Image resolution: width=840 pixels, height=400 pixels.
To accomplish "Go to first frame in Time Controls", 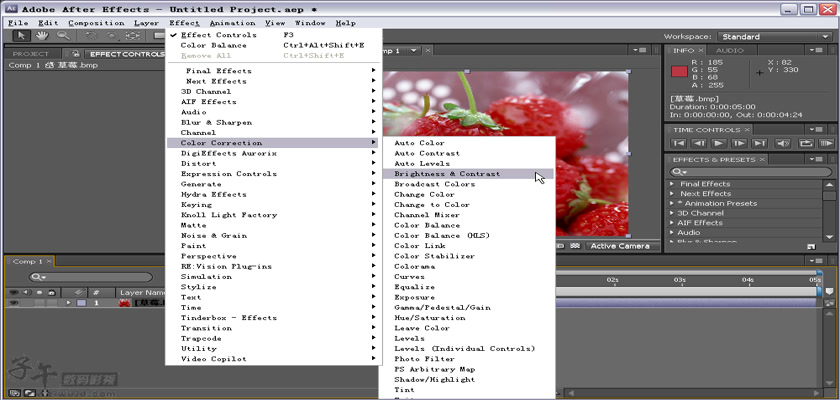I will click(679, 144).
